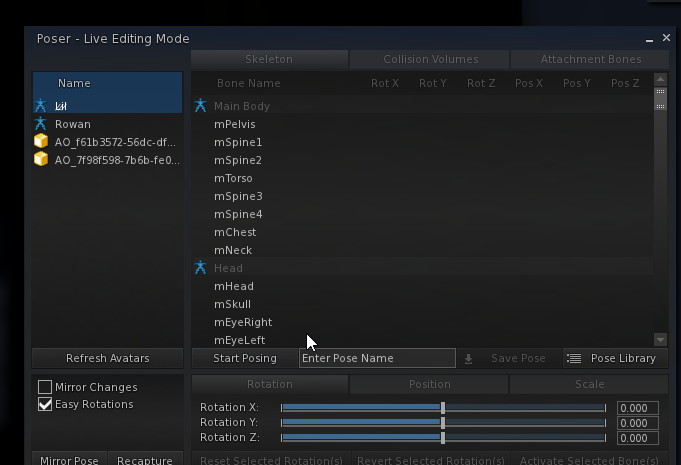The width and height of the screenshot is (681, 465).
Task: Select the Position tab
Action: click(x=429, y=384)
